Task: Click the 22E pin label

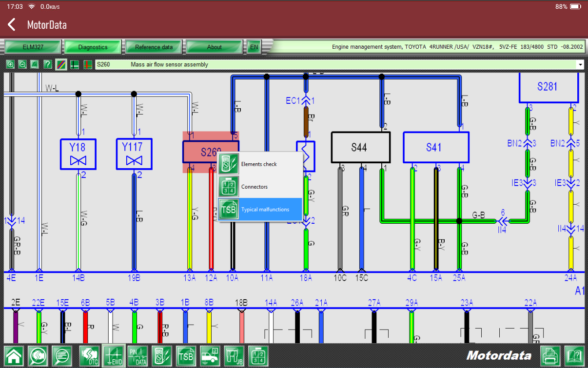Action: (x=38, y=303)
